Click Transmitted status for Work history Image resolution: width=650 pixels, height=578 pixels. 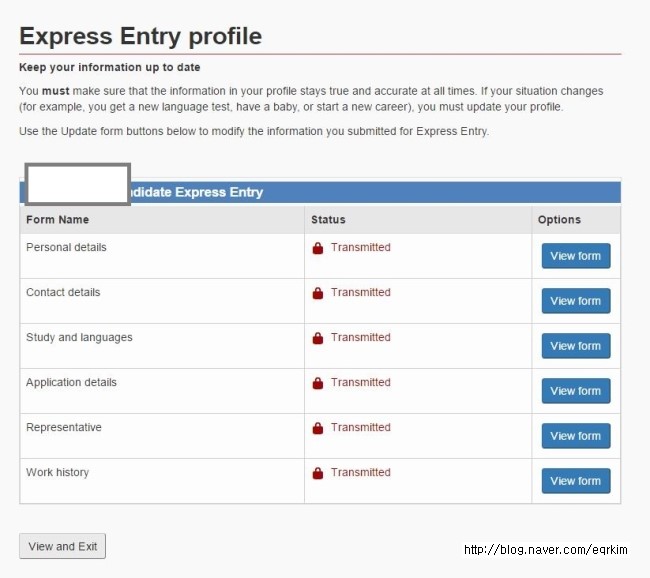coord(361,473)
